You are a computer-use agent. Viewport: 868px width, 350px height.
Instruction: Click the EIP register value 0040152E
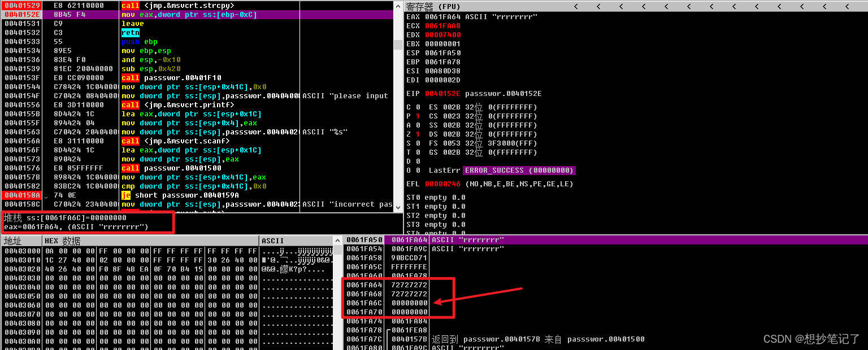pos(442,94)
